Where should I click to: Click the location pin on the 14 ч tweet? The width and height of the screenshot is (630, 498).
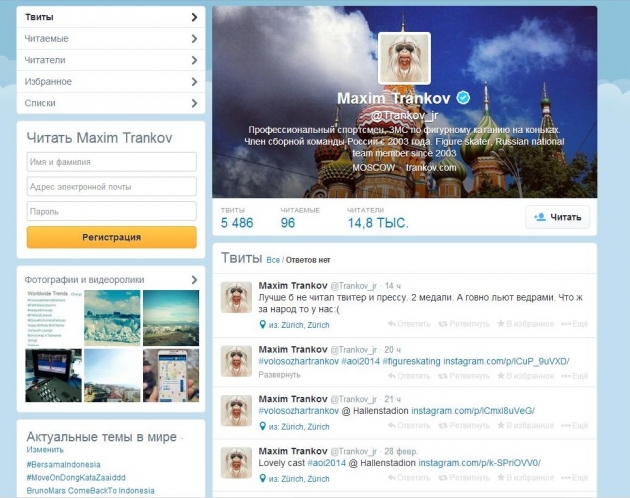coord(262,325)
